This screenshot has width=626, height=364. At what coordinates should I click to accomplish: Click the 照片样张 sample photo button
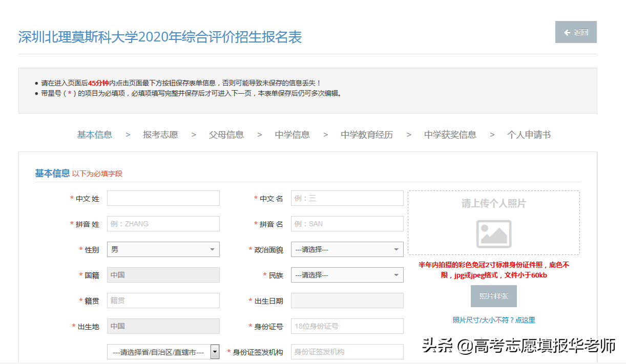pos(493,296)
